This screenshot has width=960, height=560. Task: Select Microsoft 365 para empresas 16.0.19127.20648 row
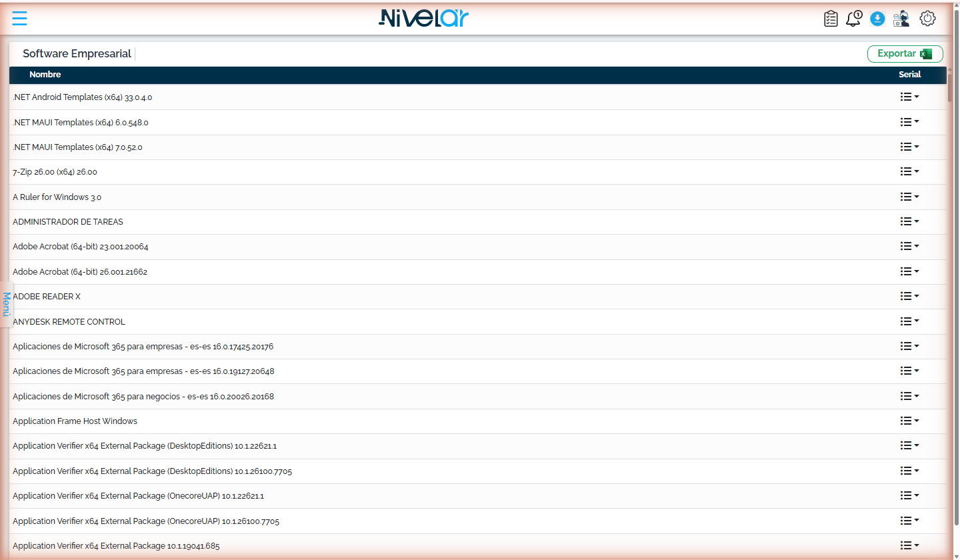[x=477, y=371]
